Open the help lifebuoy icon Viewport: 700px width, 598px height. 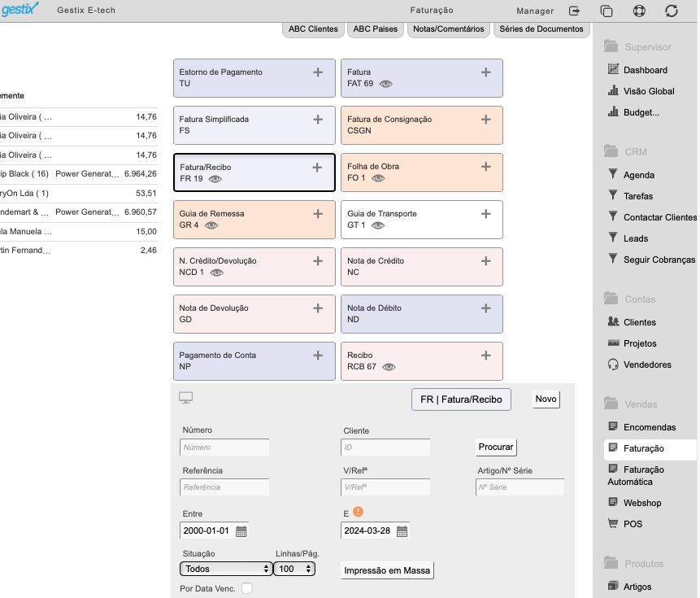639,11
